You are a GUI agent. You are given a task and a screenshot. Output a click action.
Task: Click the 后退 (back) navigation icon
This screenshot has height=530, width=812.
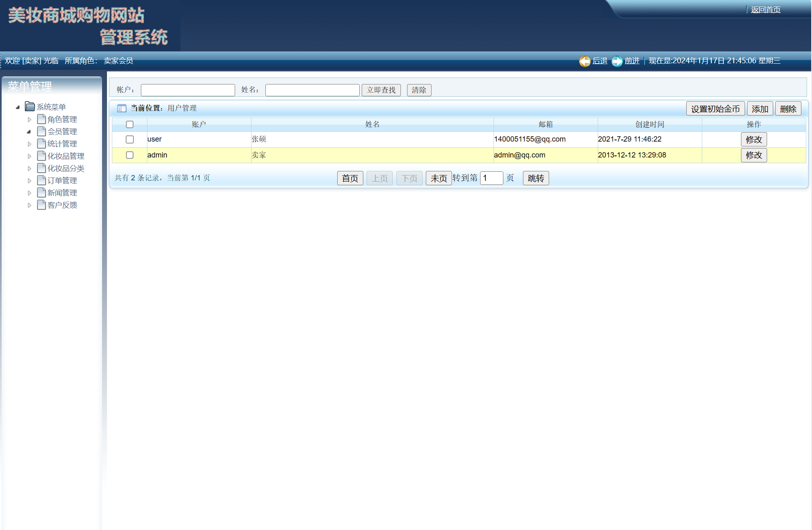[x=585, y=61]
